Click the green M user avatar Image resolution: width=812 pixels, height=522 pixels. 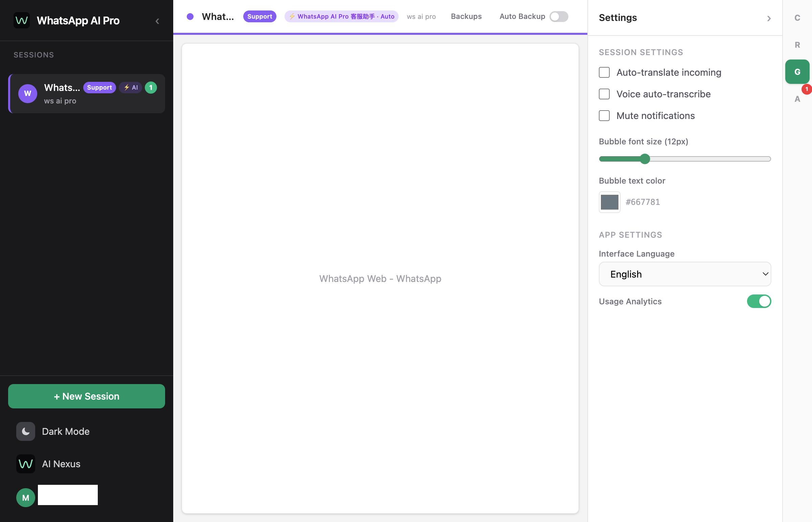26,497
